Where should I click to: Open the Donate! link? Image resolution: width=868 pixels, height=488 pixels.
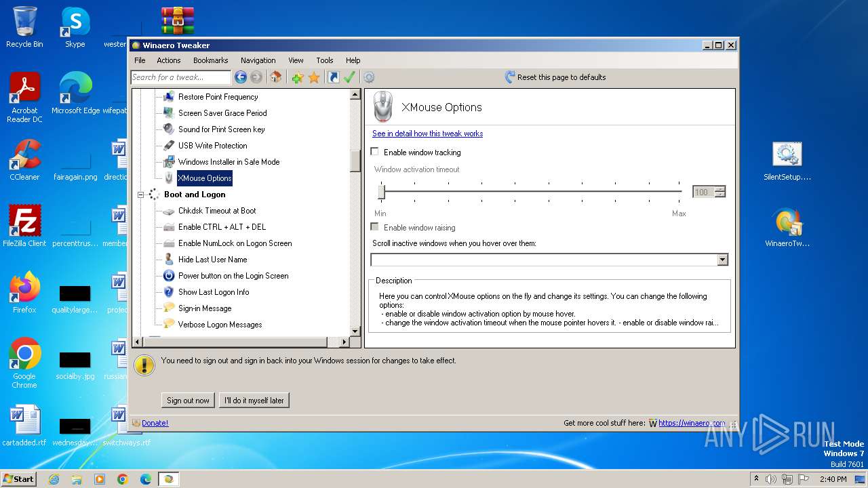pos(155,423)
